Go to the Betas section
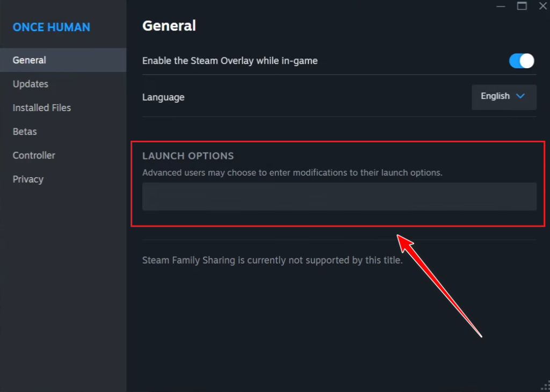The width and height of the screenshot is (550, 392). 25,132
